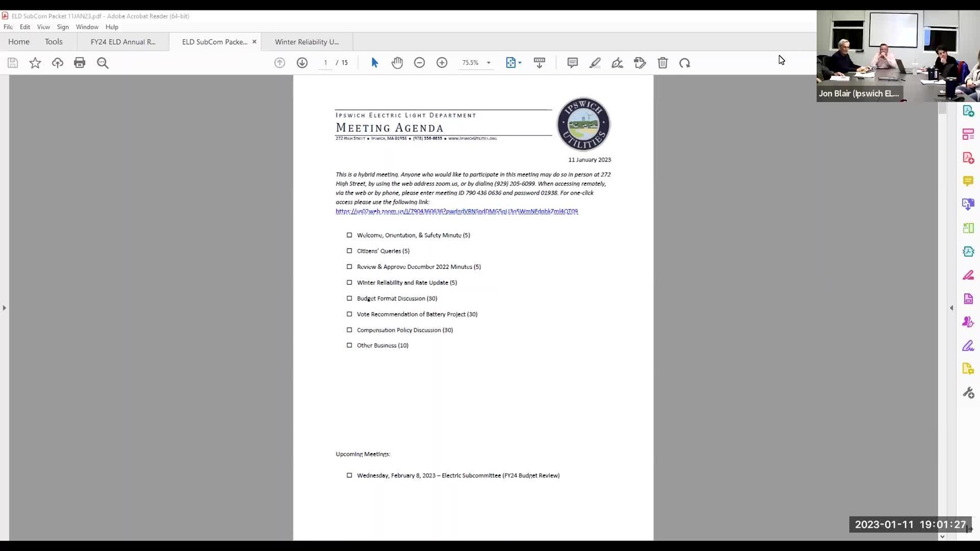
Task: Open the View menu
Action: (x=44, y=27)
